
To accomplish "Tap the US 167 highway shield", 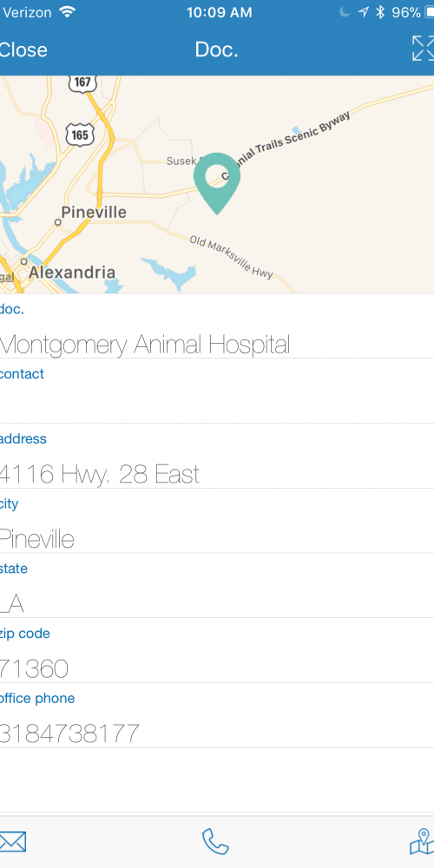I will click(x=82, y=82).
